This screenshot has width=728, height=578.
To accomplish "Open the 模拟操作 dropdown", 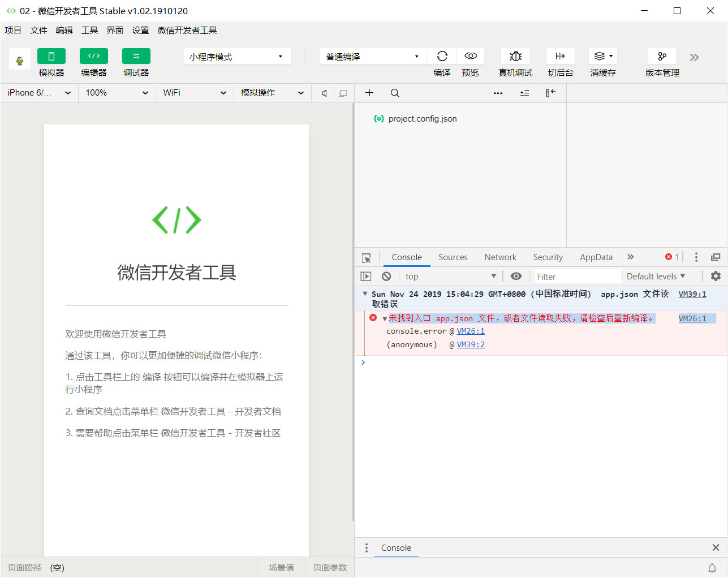I will [x=273, y=93].
